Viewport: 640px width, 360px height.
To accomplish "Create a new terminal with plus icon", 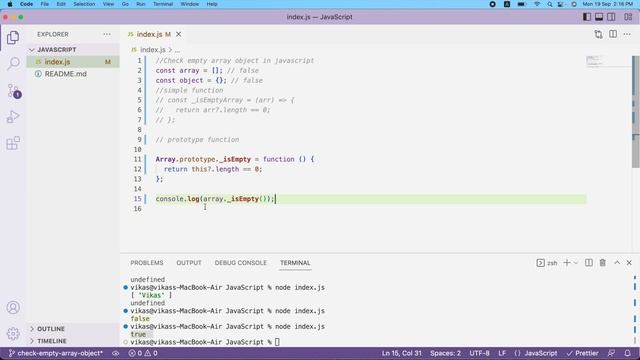I will [x=567, y=263].
